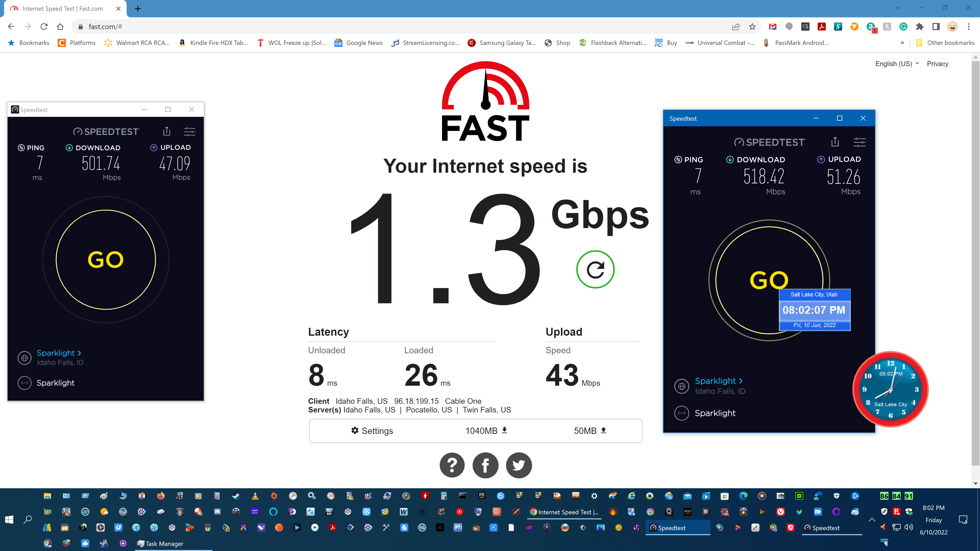980x551 pixels.
Task: Open share icon in left Speedtest window
Action: click(167, 131)
